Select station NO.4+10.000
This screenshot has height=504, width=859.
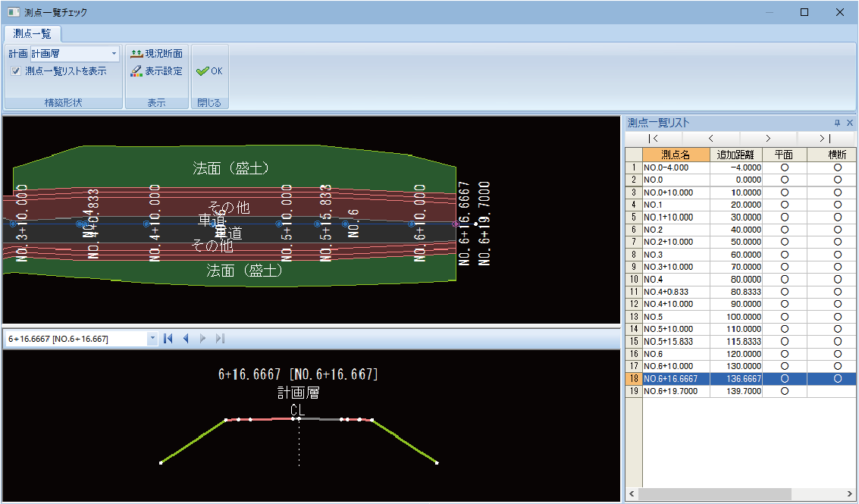pyautogui.click(x=676, y=304)
